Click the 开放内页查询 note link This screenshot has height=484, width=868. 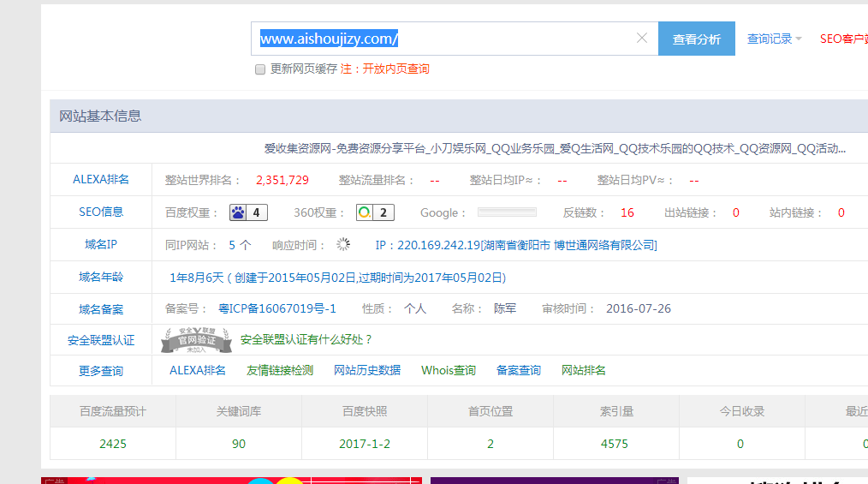tap(395, 69)
